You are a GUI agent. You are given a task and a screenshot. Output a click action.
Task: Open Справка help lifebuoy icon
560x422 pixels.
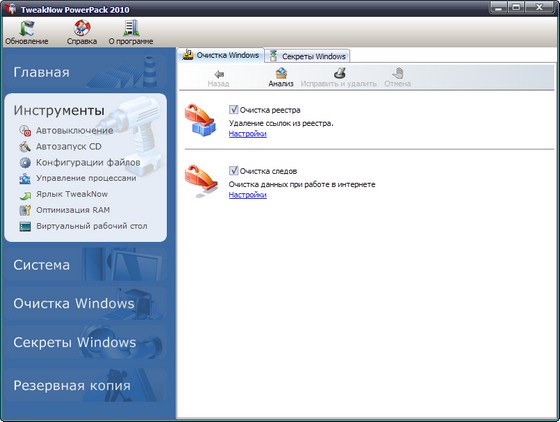click(x=82, y=28)
